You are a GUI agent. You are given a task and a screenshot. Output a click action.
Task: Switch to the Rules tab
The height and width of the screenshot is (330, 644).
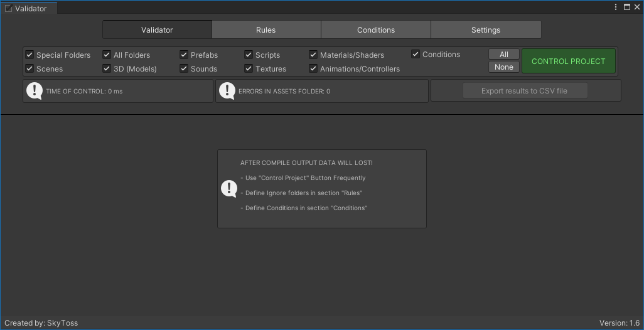(266, 30)
